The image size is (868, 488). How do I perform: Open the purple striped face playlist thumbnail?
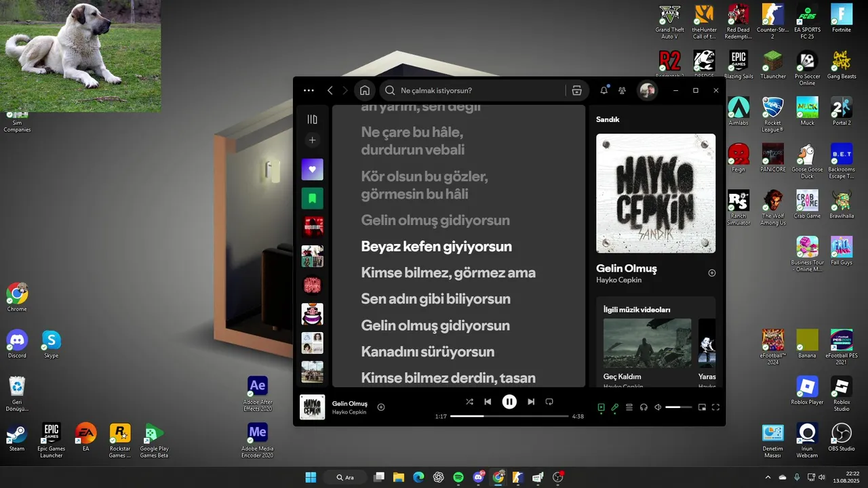click(x=312, y=314)
